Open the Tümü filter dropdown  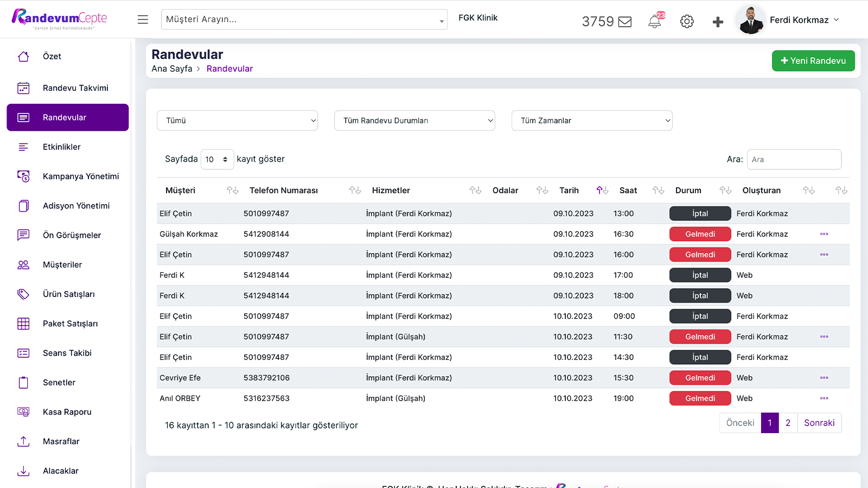[x=238, y=121]
